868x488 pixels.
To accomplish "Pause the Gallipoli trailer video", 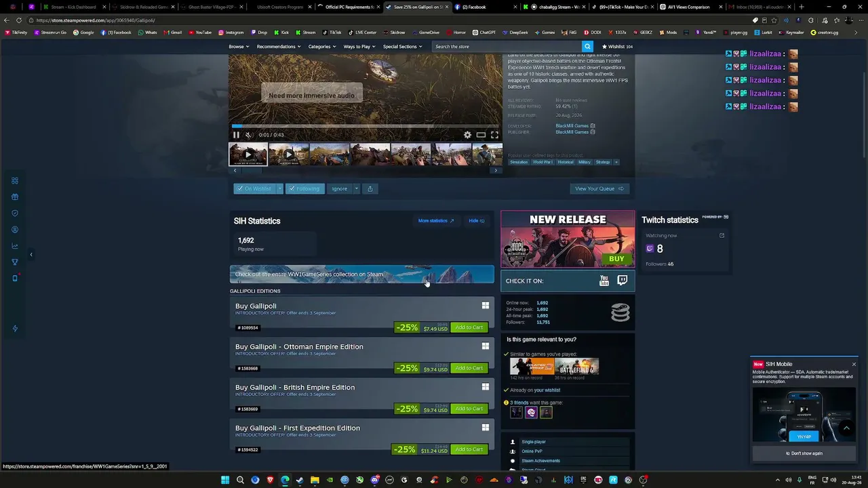I will pos(236,135).
